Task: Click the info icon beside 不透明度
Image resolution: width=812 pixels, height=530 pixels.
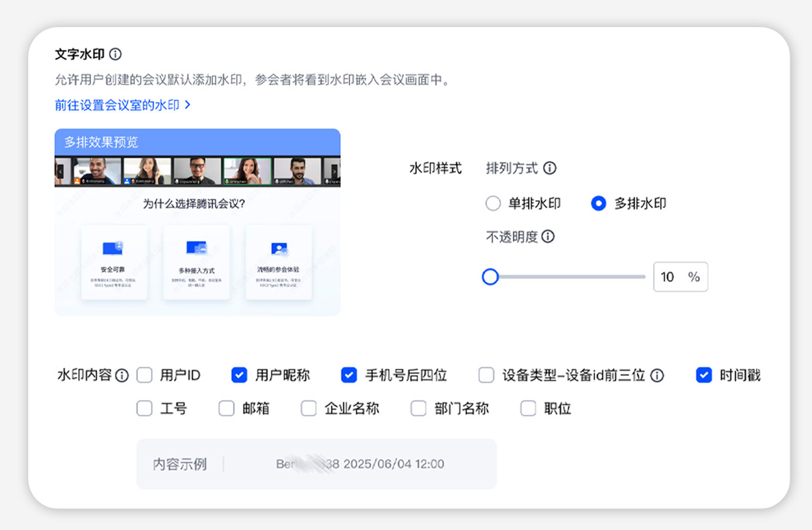Action: pos(548,237)
